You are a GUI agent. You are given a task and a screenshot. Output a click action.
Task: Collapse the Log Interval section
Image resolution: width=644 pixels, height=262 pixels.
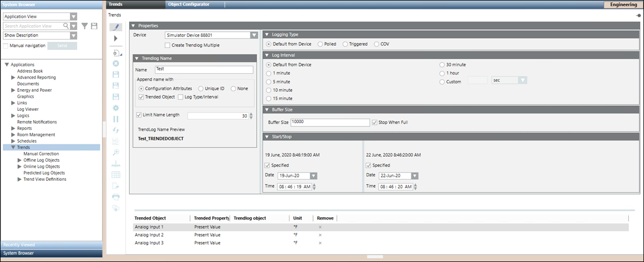[x=267, y=55]
